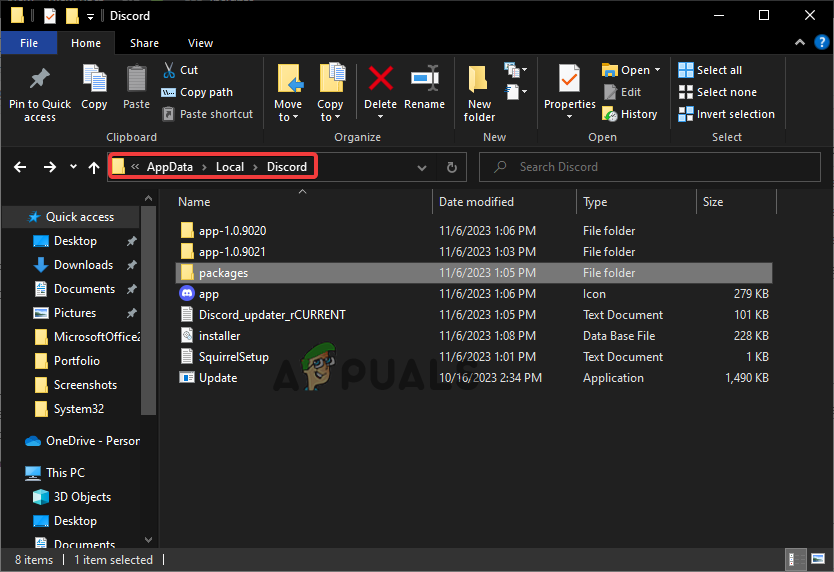This screenshot has height=572, width=834.
Task: Select the installer database file
Action: click(x=473, y=335)
